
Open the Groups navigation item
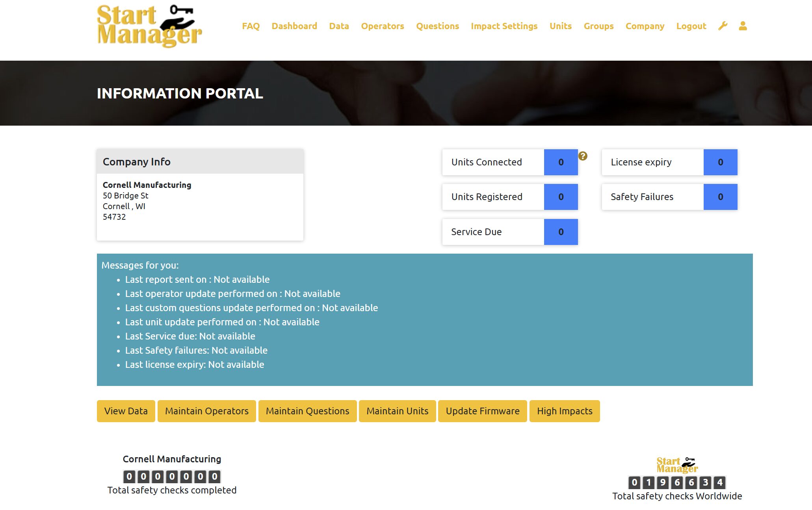(x=598, y=26)
